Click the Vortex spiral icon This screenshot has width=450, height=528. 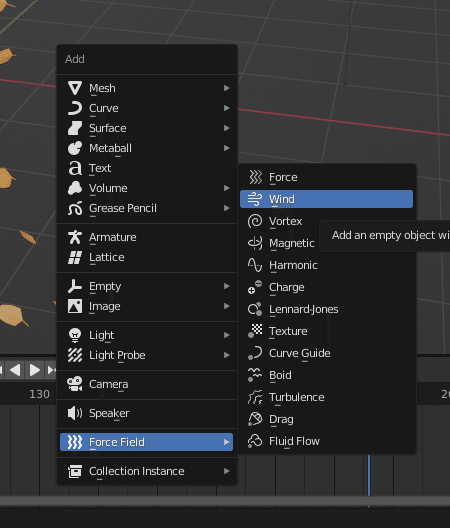coord(255,221)
